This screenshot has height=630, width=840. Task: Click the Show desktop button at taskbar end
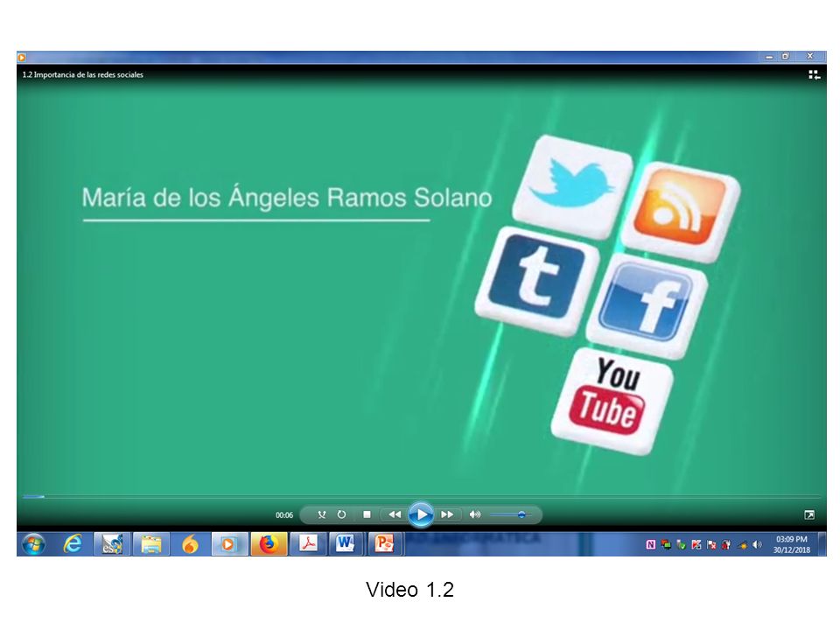(x=822, y=544)
